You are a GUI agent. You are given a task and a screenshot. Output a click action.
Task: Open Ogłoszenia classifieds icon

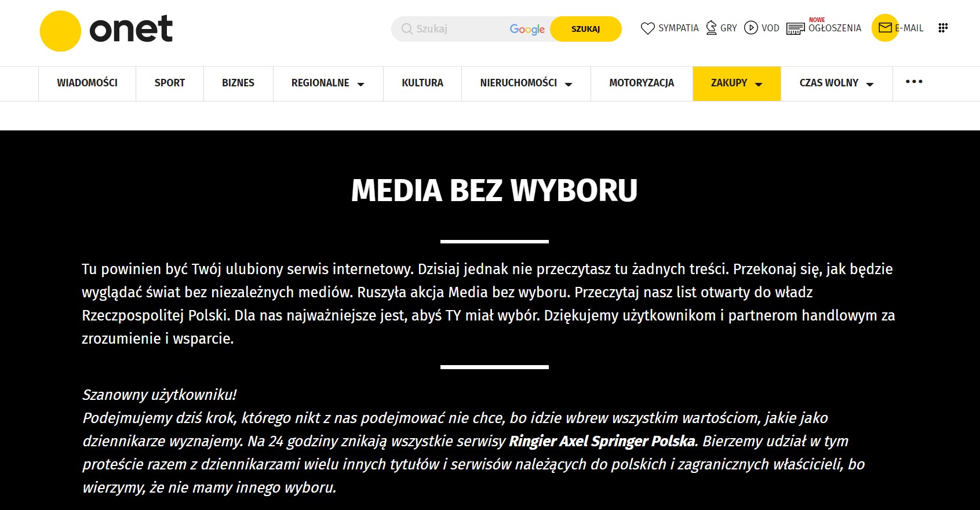[795, 28]
